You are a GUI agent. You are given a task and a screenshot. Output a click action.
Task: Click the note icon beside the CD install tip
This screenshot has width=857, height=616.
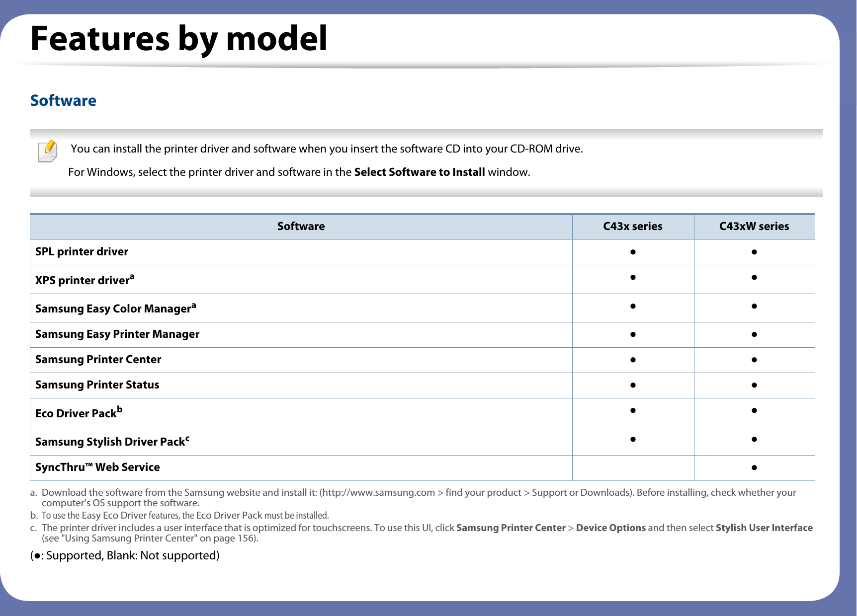[48, 151]
